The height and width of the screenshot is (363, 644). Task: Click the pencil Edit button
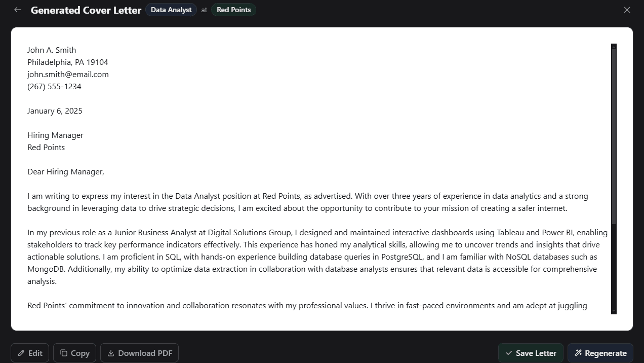coord(30,353)
